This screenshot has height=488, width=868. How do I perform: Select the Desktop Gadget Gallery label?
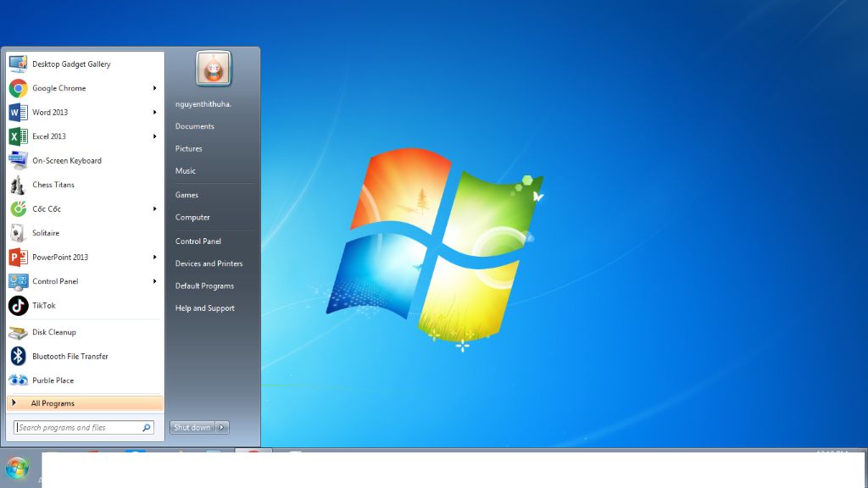point(71,64)
